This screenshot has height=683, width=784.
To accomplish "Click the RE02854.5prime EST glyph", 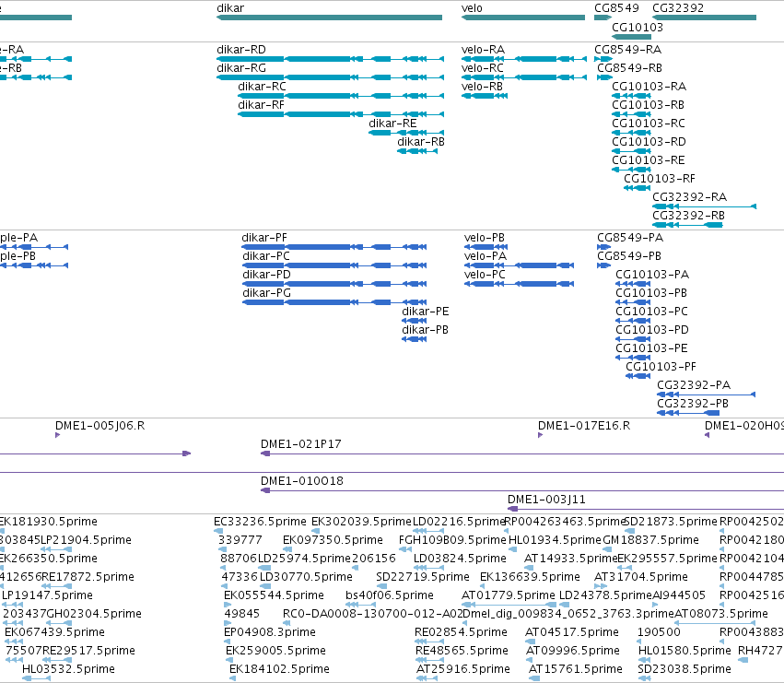I will 429,642.
